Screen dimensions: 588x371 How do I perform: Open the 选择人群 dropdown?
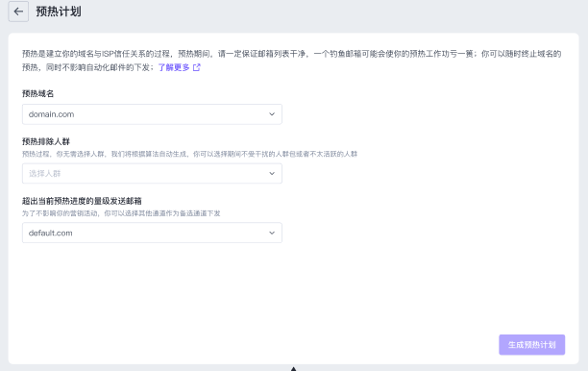[152, 174]
